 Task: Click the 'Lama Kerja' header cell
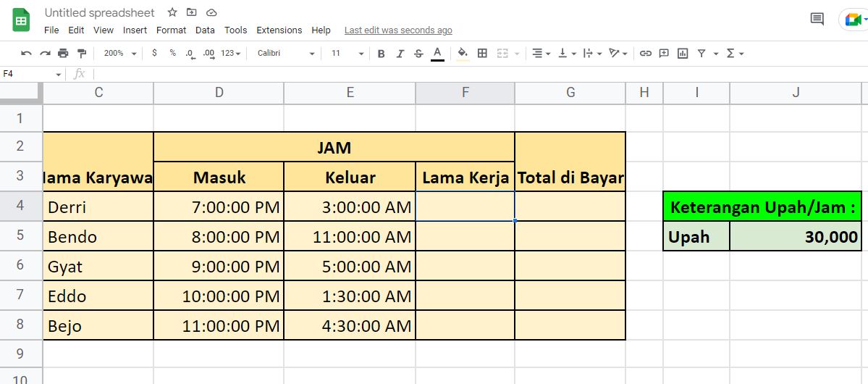click(x=465, y=178)
